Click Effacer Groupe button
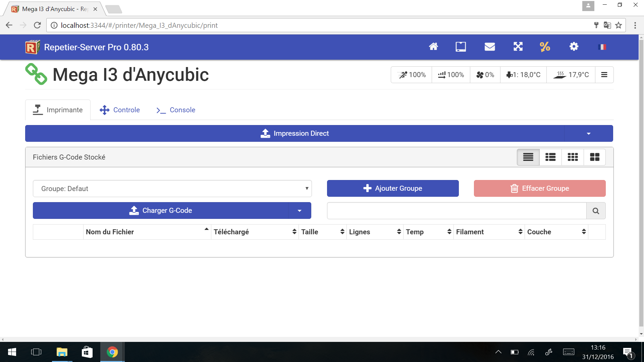This screenshot has height=362, width=644. click(540, 188)
